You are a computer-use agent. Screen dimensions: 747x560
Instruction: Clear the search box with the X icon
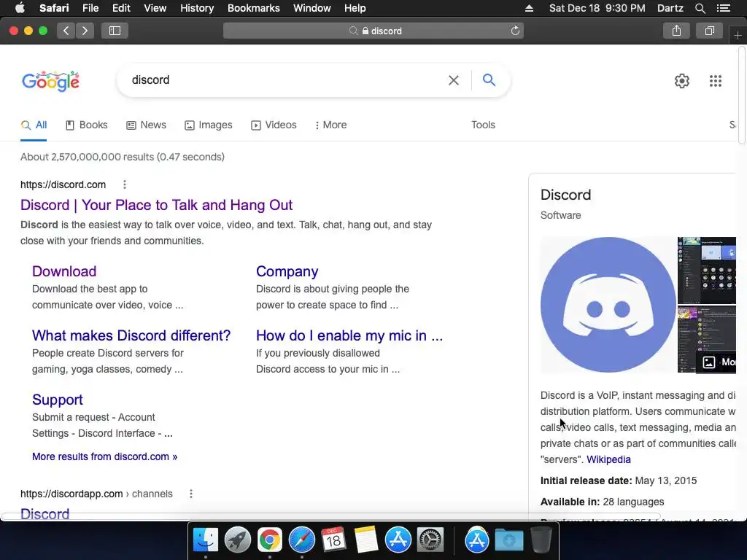454,80
